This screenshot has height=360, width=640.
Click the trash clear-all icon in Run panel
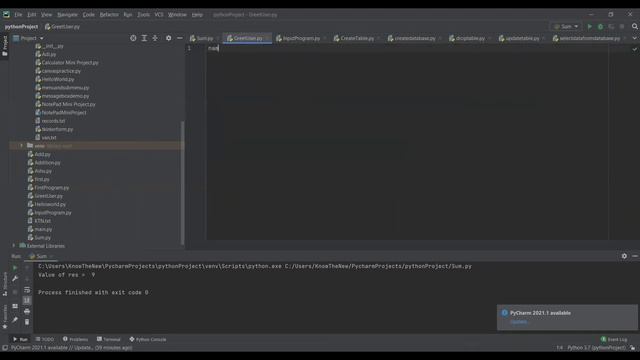click(27, 322)
